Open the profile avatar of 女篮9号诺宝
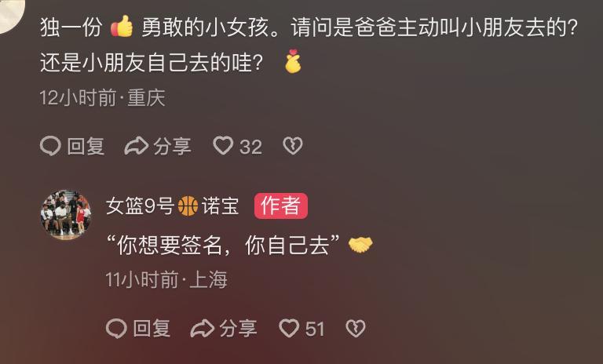This screenshot has width=603, height=364. tap(66, 214)
